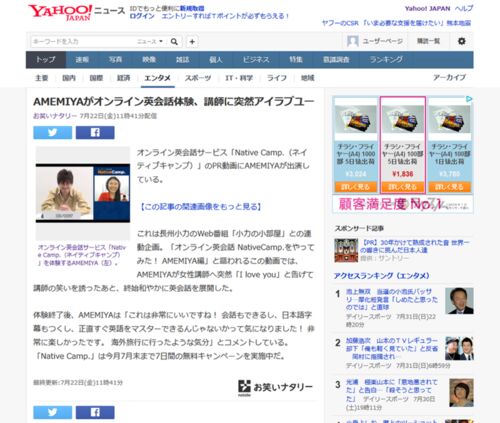The width and height of the screenshot is (500, 423).
Task: Open the article's AMEMIYA video thumbnail
Action: point(83,193)
